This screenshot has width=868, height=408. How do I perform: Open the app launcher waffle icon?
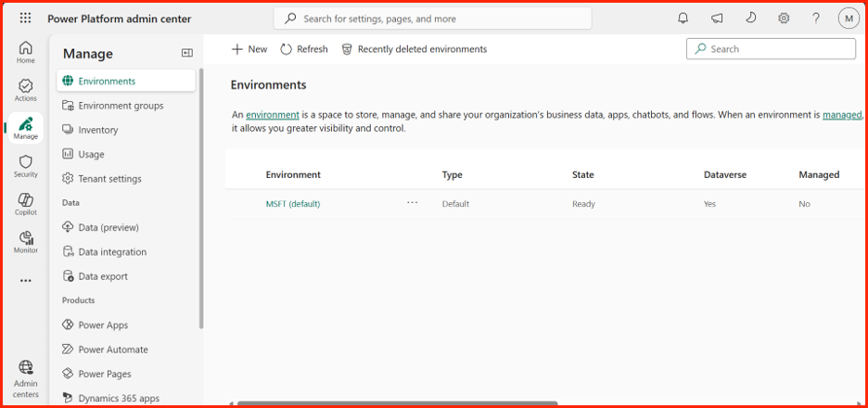25,19
